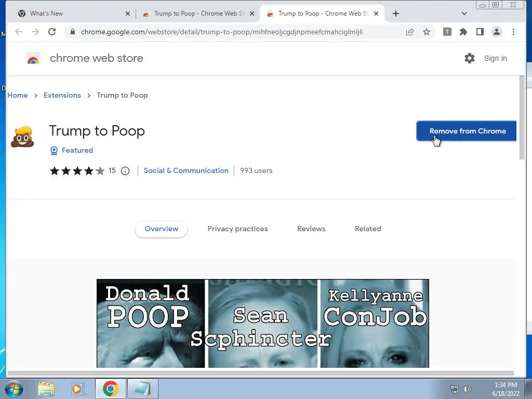Click the network tray icon
Viewport: 532px width, 399px height.
pos(454,389)
